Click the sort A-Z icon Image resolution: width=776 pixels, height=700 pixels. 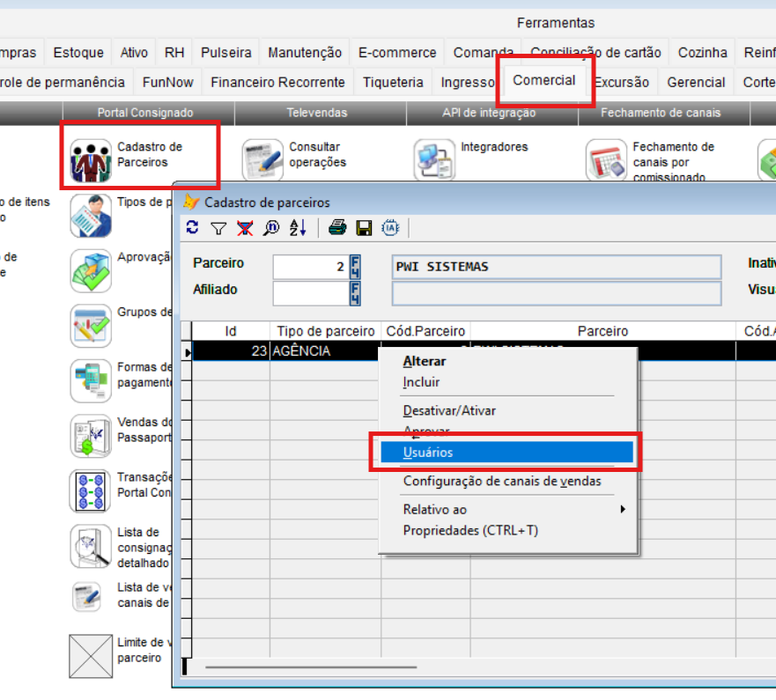pyautogui.click(x=298, y=228)
